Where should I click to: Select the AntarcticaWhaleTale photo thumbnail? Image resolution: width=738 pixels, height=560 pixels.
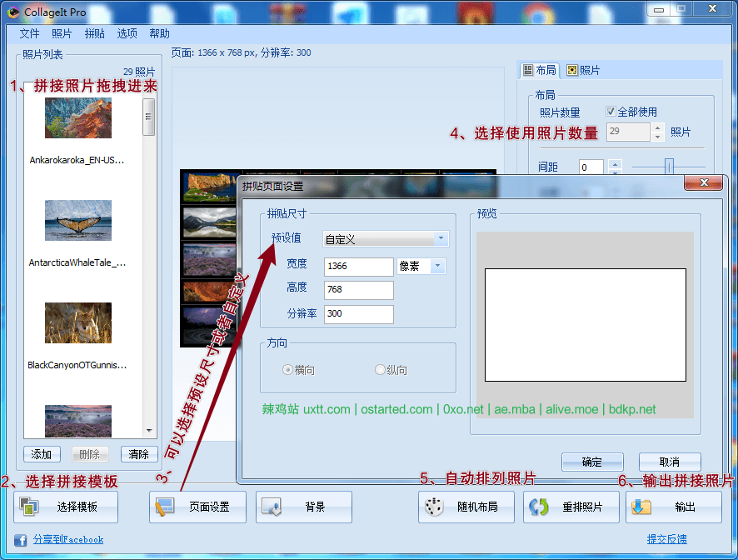click(78, 221)
